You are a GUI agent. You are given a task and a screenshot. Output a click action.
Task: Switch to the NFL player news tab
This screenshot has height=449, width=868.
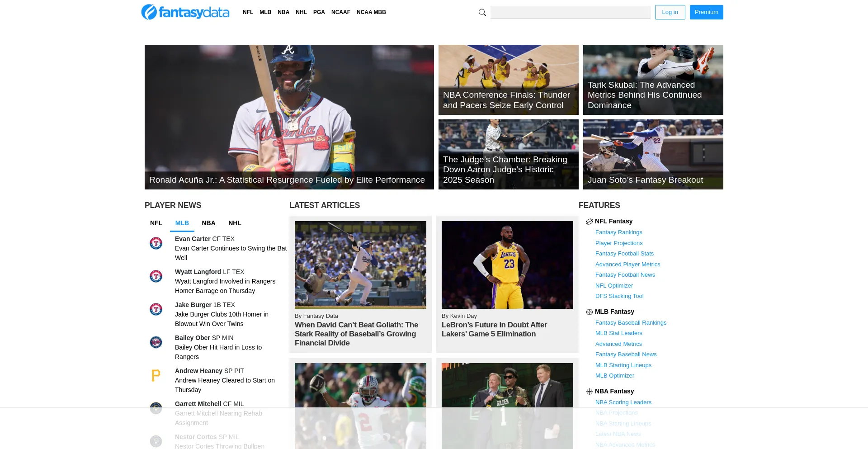[156, 223]
